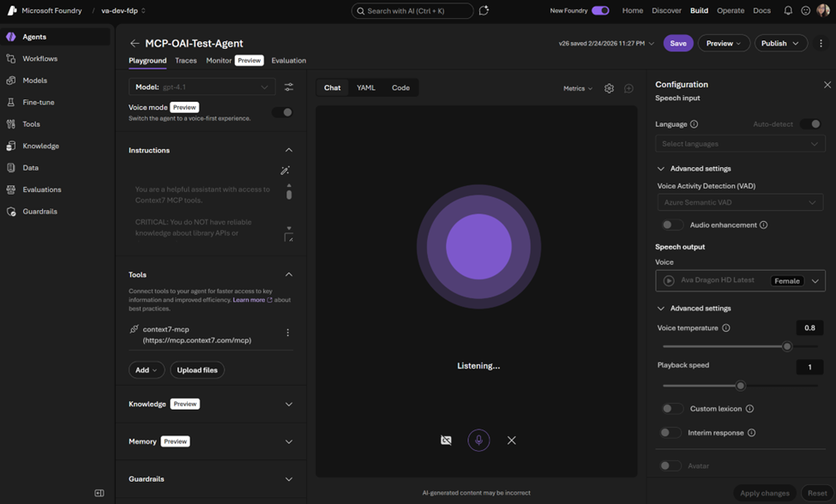Screen dimensions: 836x504
Task: Expand the Knowledge section
Action: click(288, 404)
